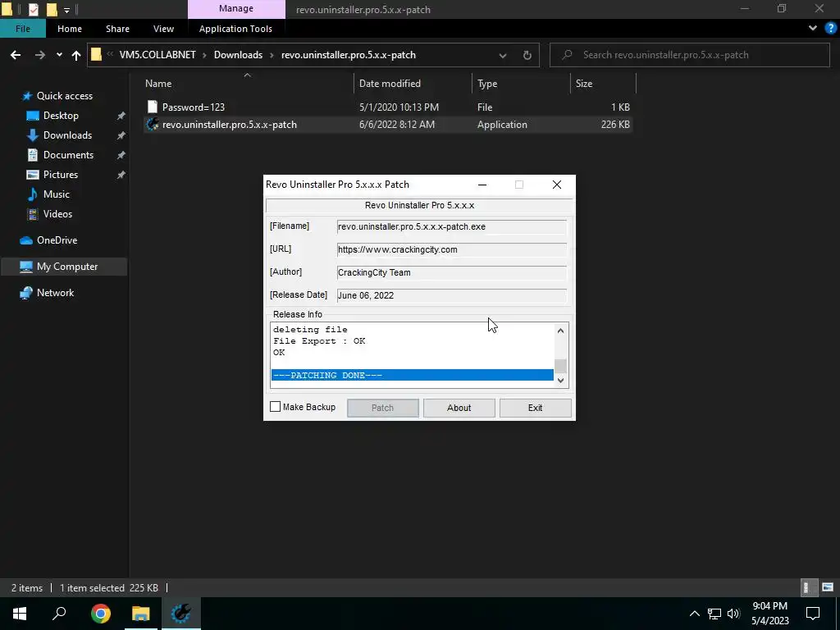
Task: Go forward in Explorer navigation
Action: pos(39,55)
